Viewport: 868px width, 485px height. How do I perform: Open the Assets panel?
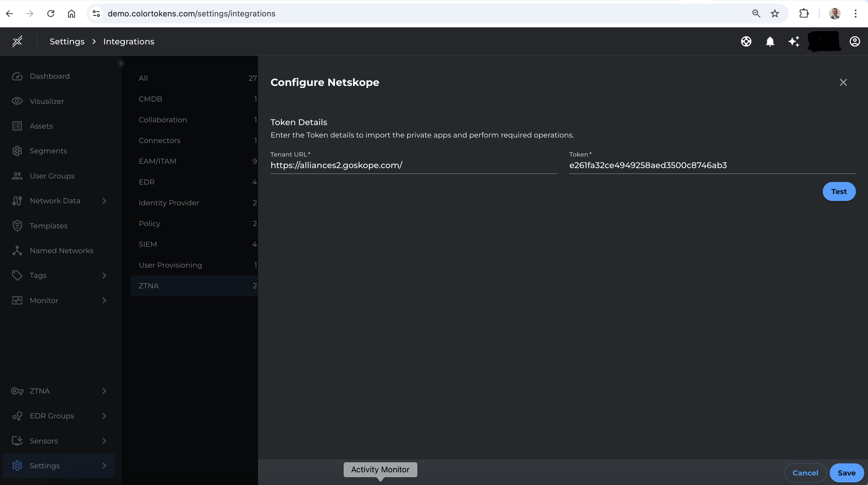(x=41, y=126)
